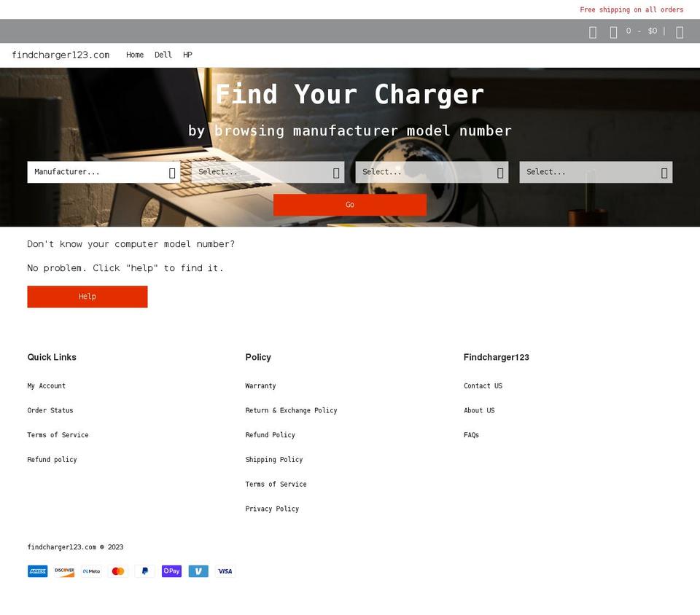Open the Select... dropdown adjacent to Manufacturer

pos(268,172)
